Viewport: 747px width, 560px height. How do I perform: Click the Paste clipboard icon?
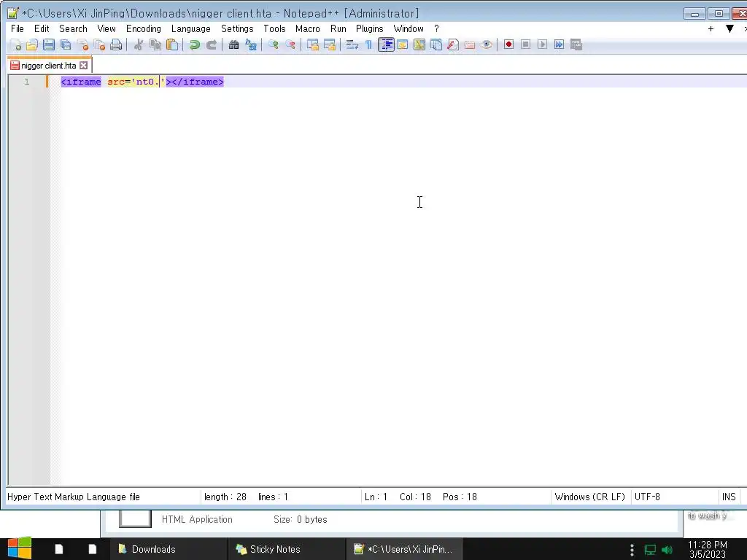tap(172, 44)
